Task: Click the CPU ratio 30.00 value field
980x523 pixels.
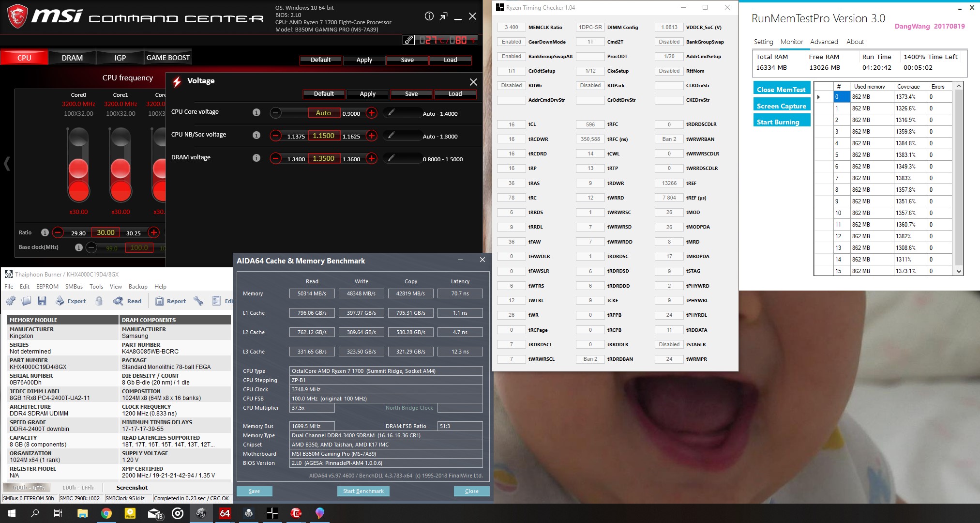Action: pyautogui.click(x=106, y=232)
